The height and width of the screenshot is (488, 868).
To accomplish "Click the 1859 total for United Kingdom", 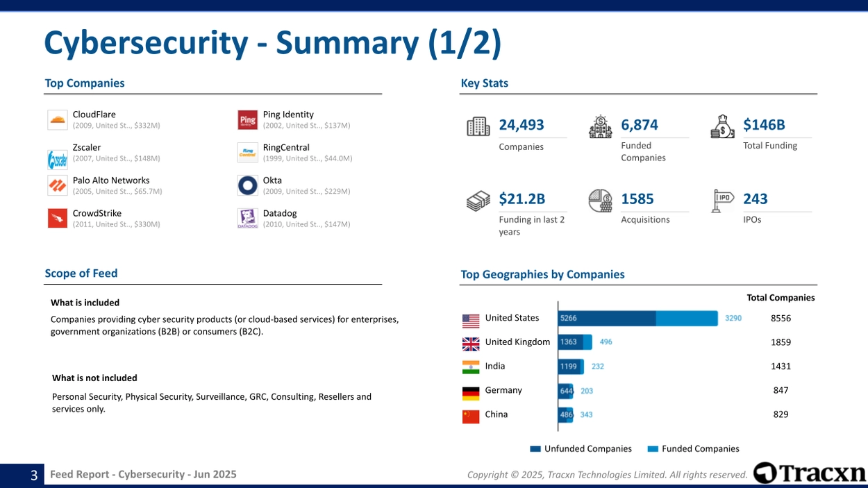I will pyautogui.click(x=781, y=342).
